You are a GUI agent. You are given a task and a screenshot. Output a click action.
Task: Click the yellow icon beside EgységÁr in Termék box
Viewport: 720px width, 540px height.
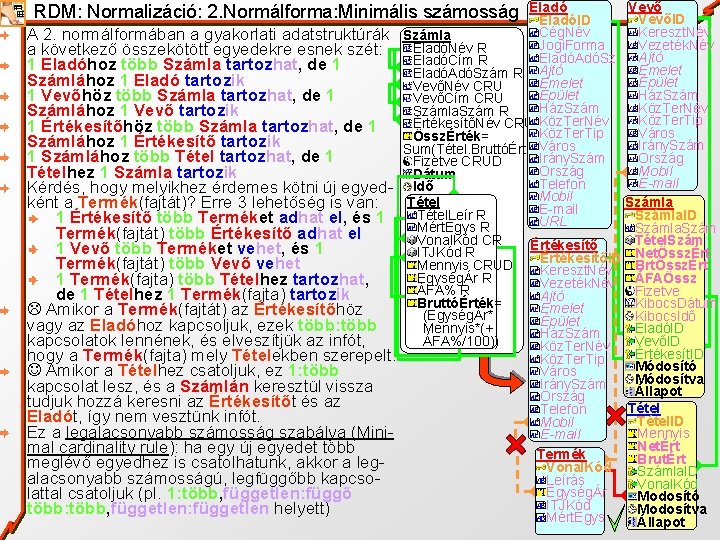[x=541, y=493]
